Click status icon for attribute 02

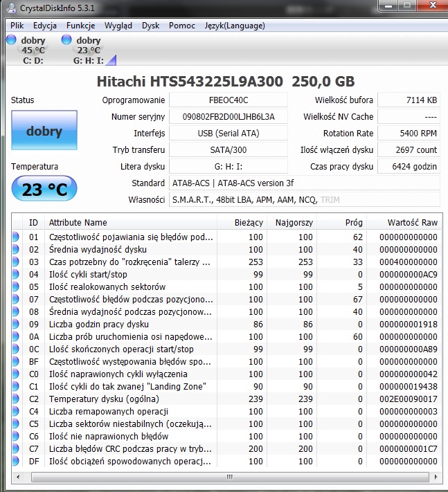(x=16, y=249)
